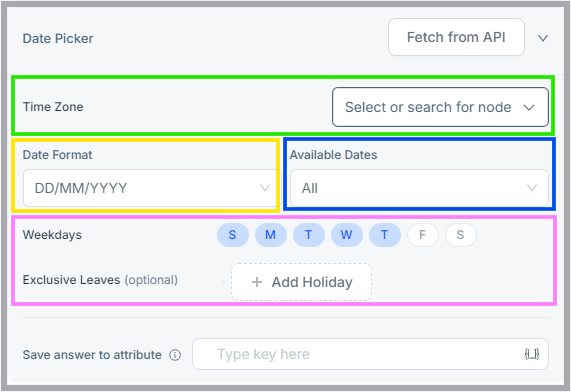Screen dimensions: 571x392
Task: Deselect the highlighted Sunday S weekday
Action: (233, 235)
